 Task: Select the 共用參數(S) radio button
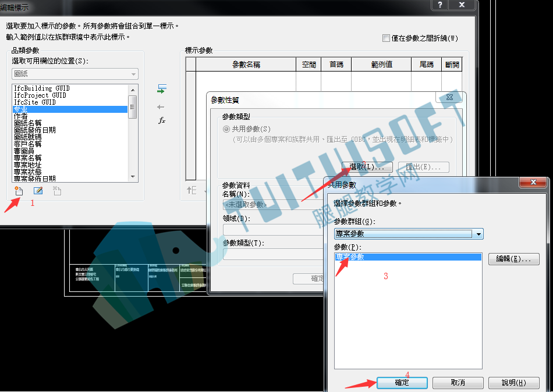[226, 129]
